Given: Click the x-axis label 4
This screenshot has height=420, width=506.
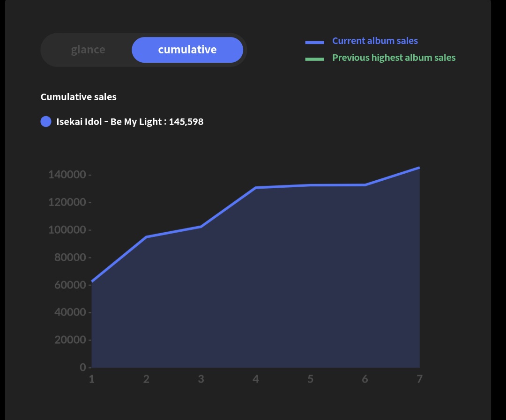Looking at the screenshot, I should (255, 379).
